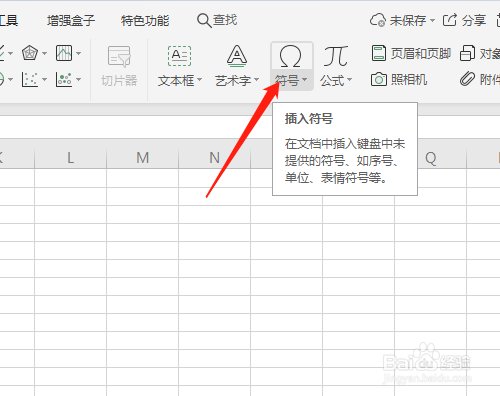Select column M header
The image size is (500, 396).
coord(142,158)
